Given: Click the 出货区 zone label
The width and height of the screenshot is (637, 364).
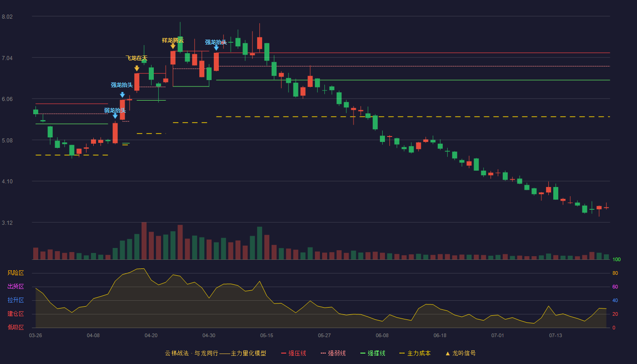Looking at the screenshot, I should pos(15,287).
